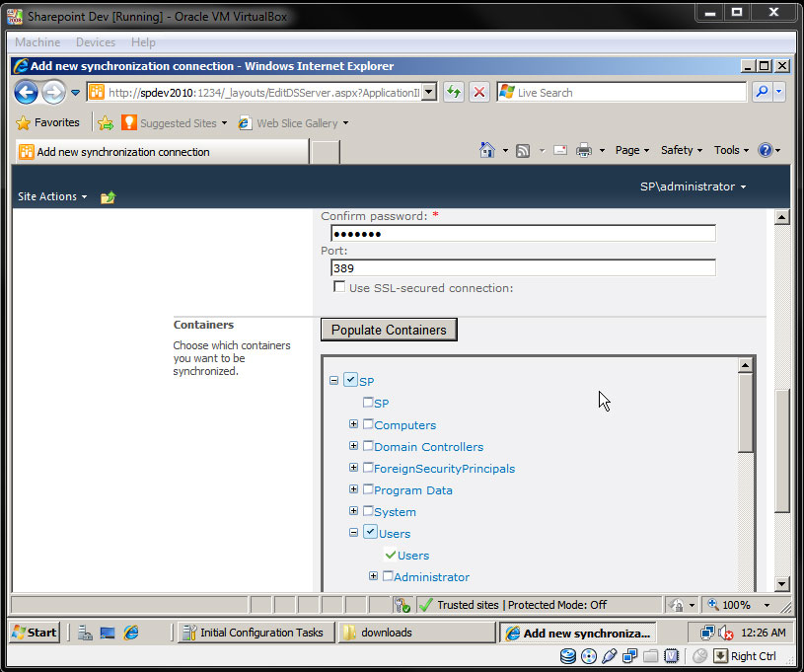804x672 pixels.
Task: Open the VirtualBox Help menu
Action: click(143, 42)
